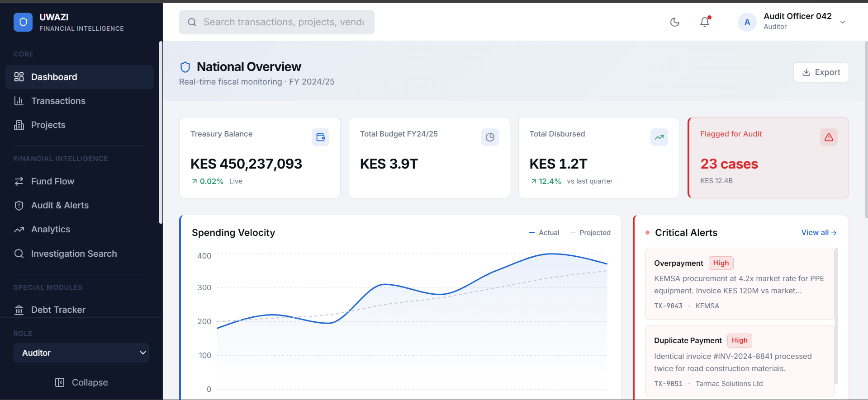This screenshot has height=400, width=868.
Task: Click the High badge on Overpayment
Action: [x=721, y=263]
